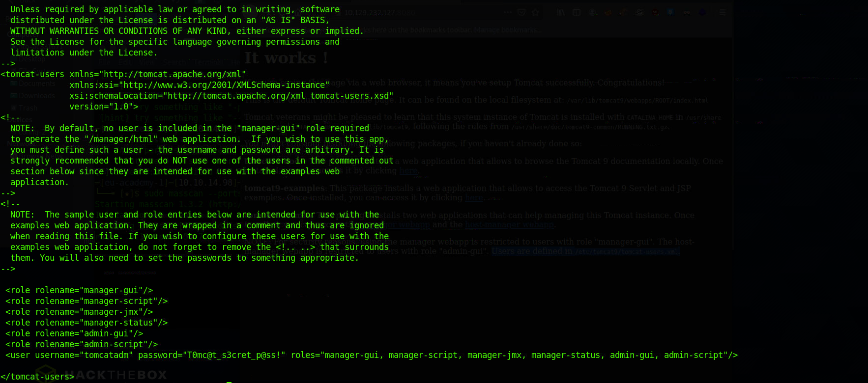Click the red extension icon in Firefox toolbar
Image resolution: width=868 pixels, height=383 pixels.
656,12
